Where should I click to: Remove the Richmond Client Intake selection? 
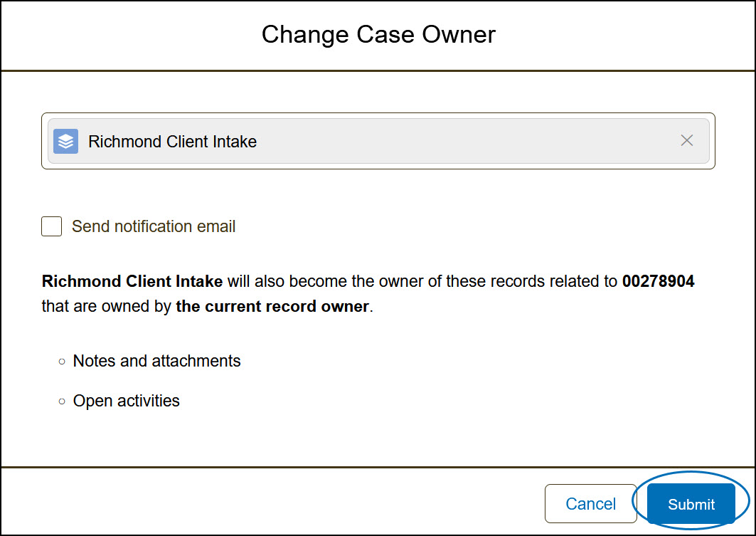686,140
